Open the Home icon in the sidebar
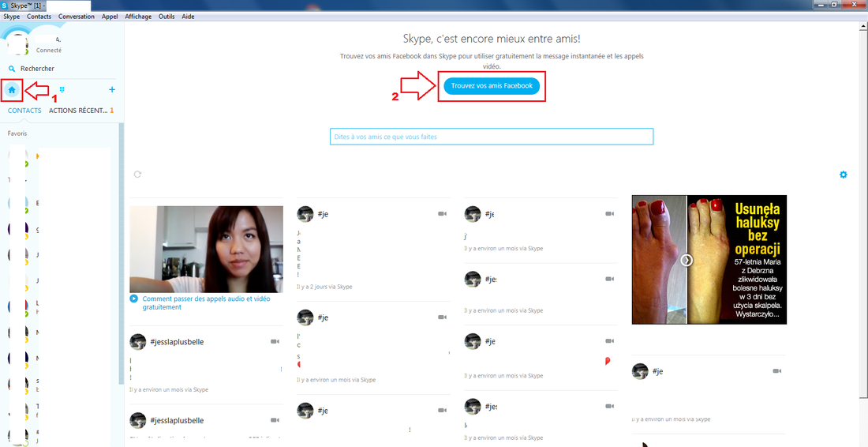Image resolution: width=868 pixels, height=447 pixels. tap(12, 90)
